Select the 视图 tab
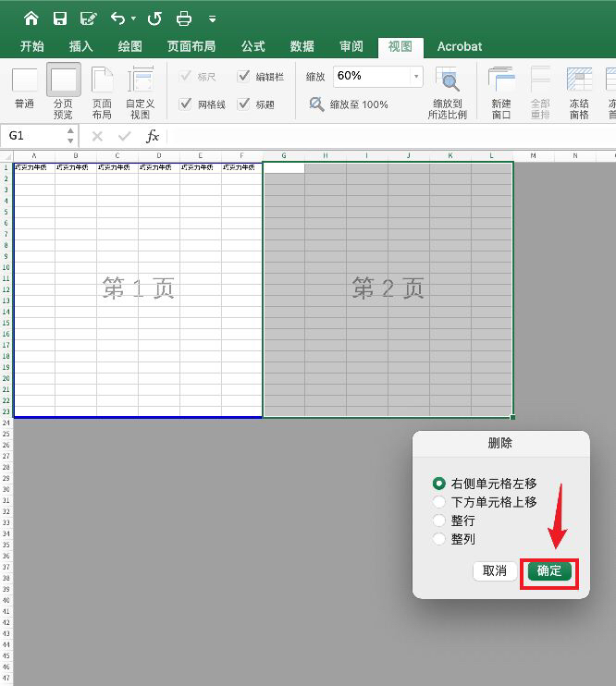Image resolution: width=616 pixels, height=686 pixels. [x=400, y=47]
